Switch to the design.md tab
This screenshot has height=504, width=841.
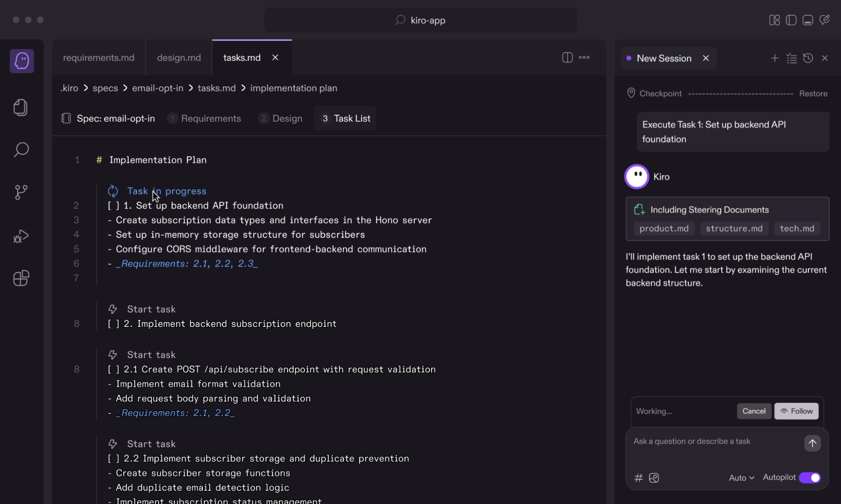(179, 57)
